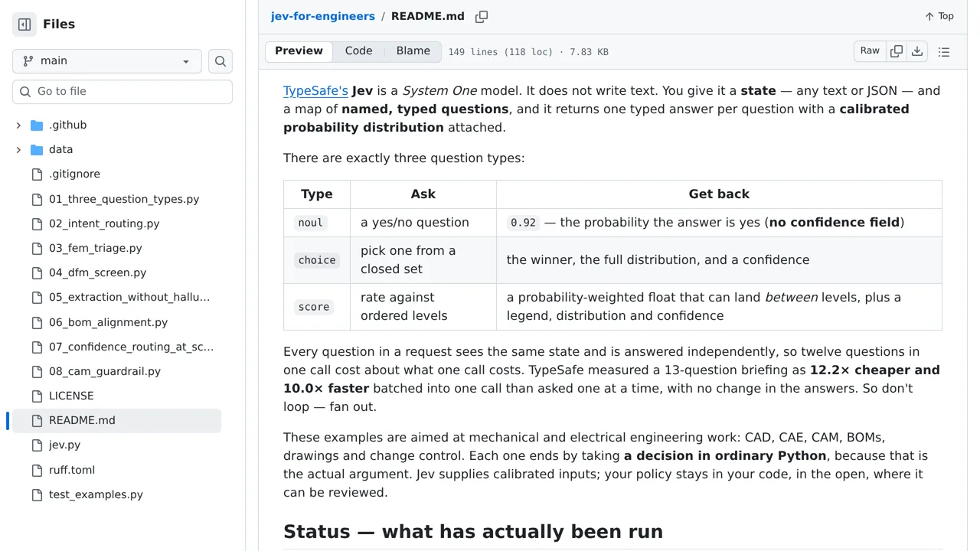This screenshot has height=551, width=980.
Task: Open the main branch dropdown
Action: click(107, 61)
